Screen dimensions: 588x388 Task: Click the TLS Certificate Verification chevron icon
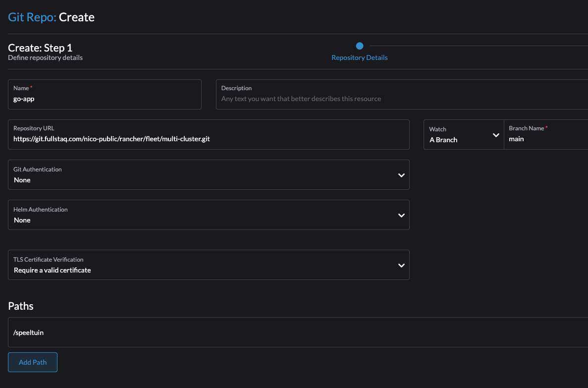pyautogui.click(x=401, y=265)
